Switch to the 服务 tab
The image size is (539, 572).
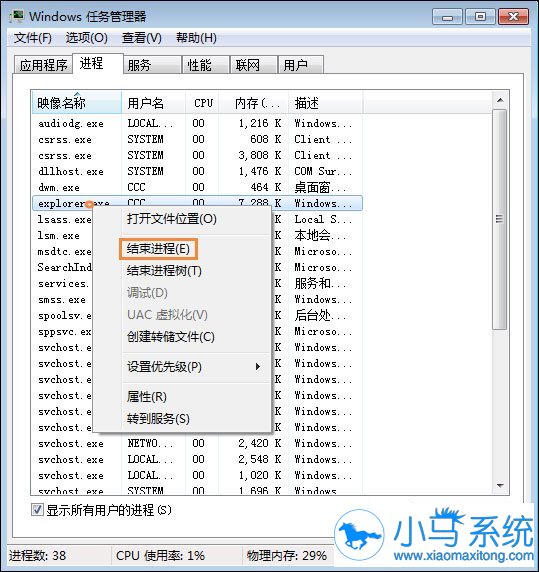(x=152, y=65)
